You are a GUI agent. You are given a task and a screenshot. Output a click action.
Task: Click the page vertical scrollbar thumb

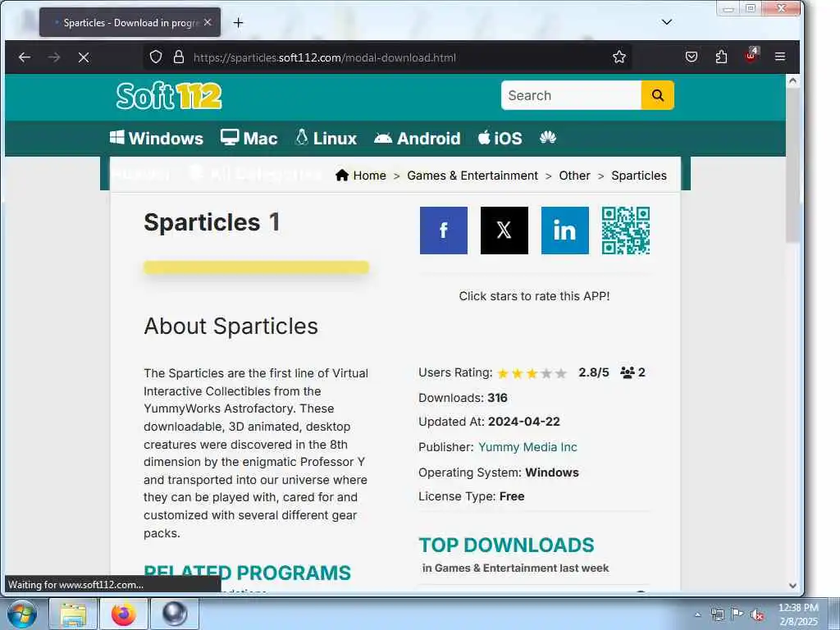pyautogui.click(x=793, y=166)
